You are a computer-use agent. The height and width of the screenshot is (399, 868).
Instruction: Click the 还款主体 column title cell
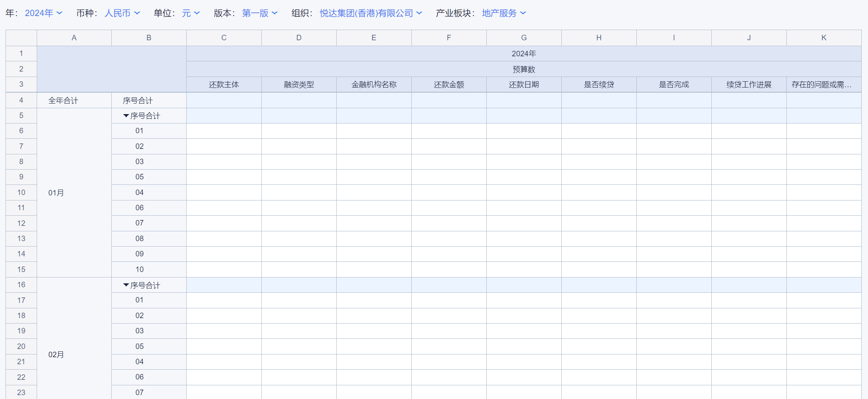point(224,85)
